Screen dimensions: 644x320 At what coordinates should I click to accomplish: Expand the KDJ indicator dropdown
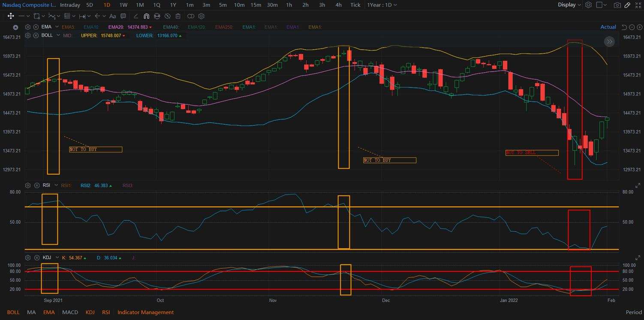click(57, 258)
